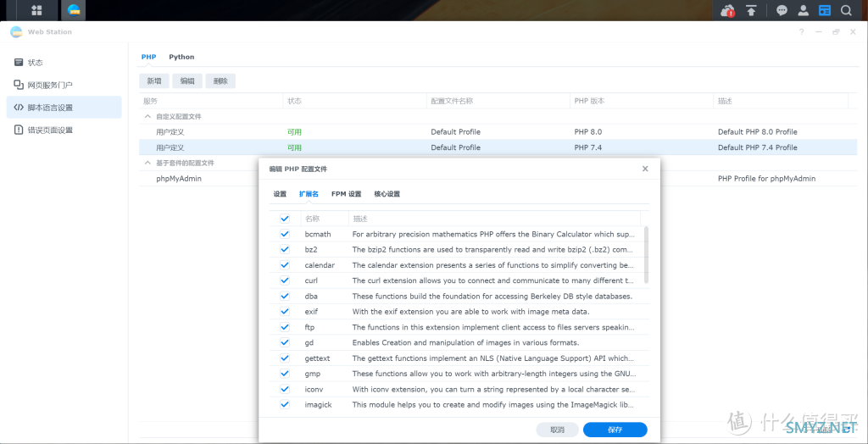This screenshot has width=868, height=444.
Task: Click the bcmath description text
Action: point(493,234)
